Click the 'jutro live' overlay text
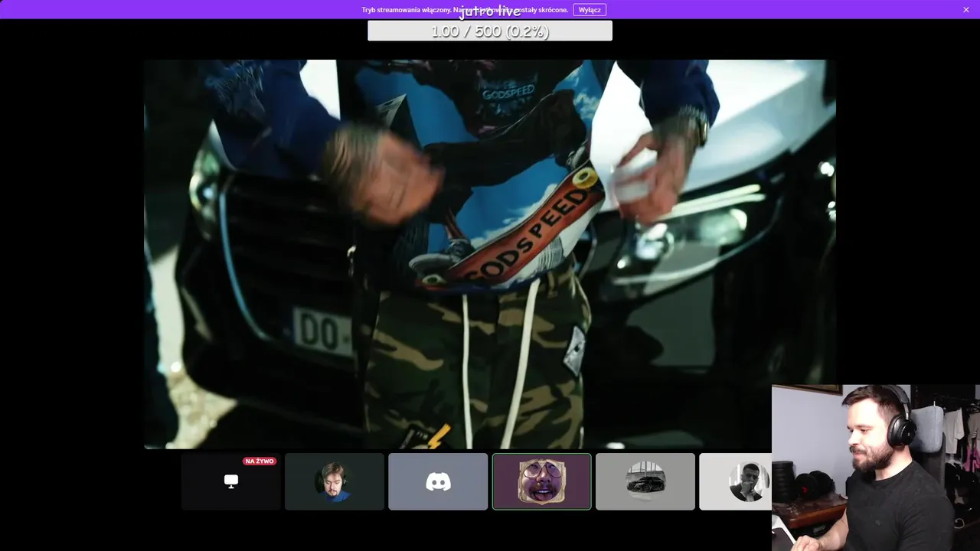The height and width of the screenshot is (551, 980). point(490,11)
